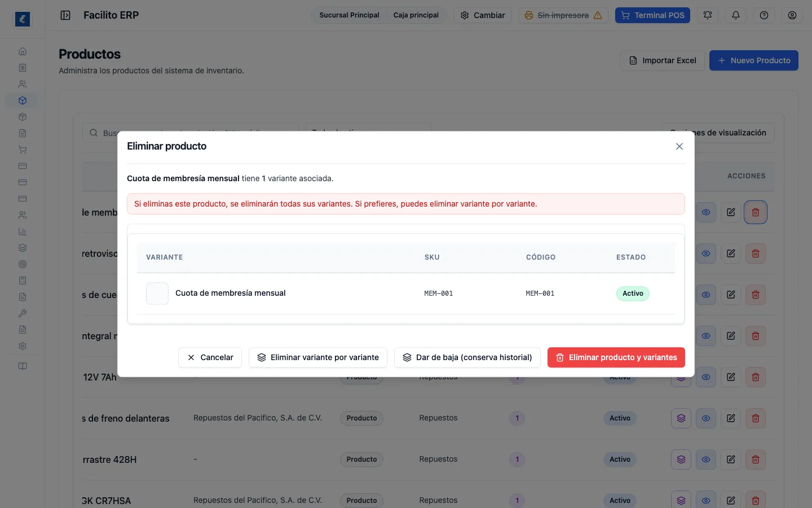The width and height of the screenshot is (812, 508).
Task: Click the notifications bell icon
Action: (x=736, y=15)
